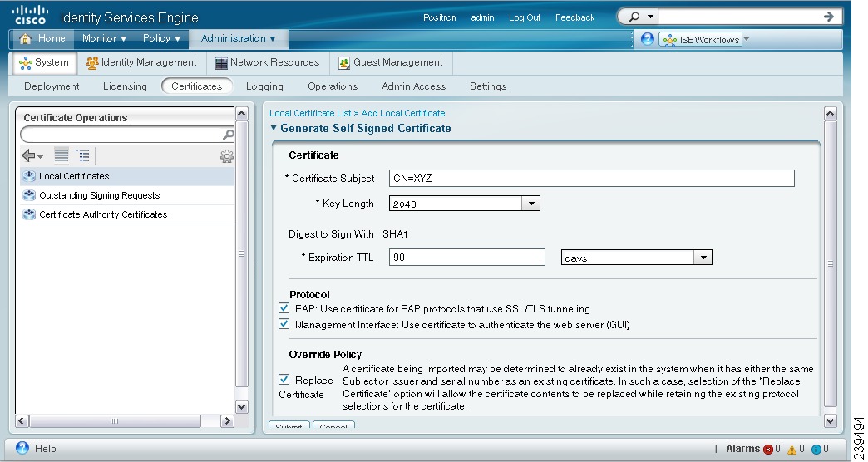Open the Feedback link
868x462 pixels.
pyautogui.click(x=575, y=17)
